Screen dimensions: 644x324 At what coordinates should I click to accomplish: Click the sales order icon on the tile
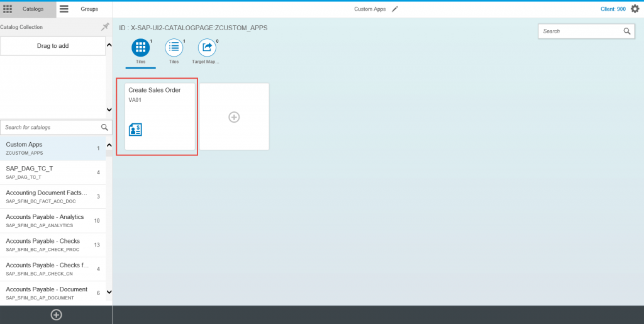[x=135, y=130]
